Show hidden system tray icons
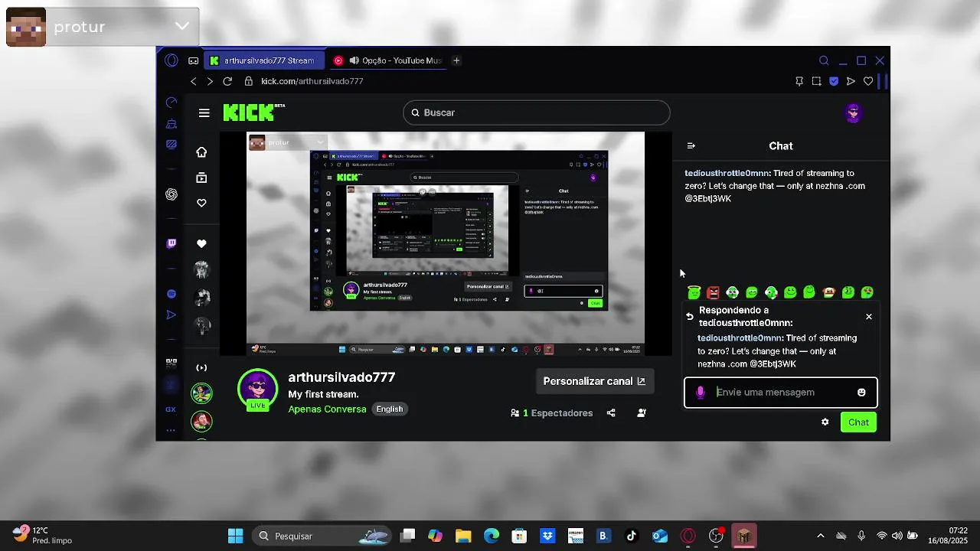 [x=821, y=536]
